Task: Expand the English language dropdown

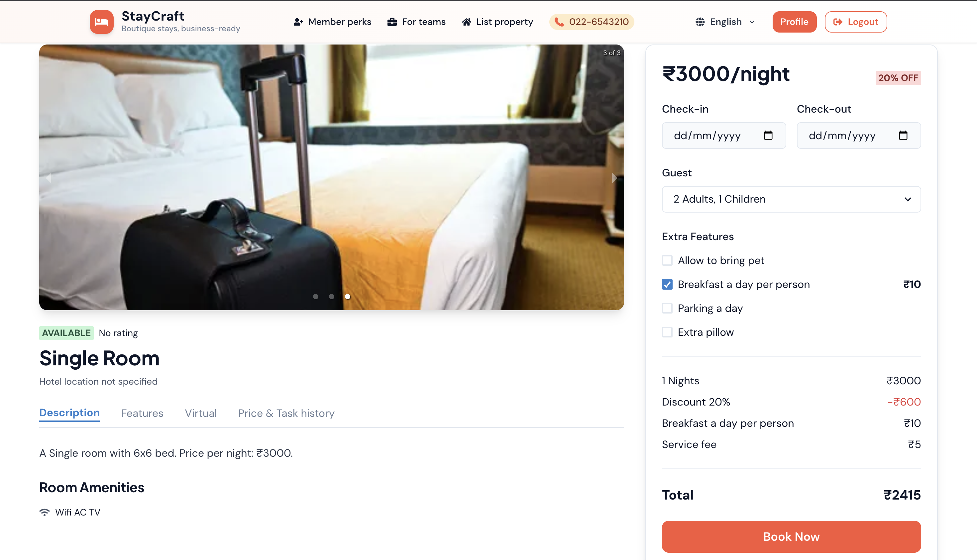Action: click(x=752, y=22)
